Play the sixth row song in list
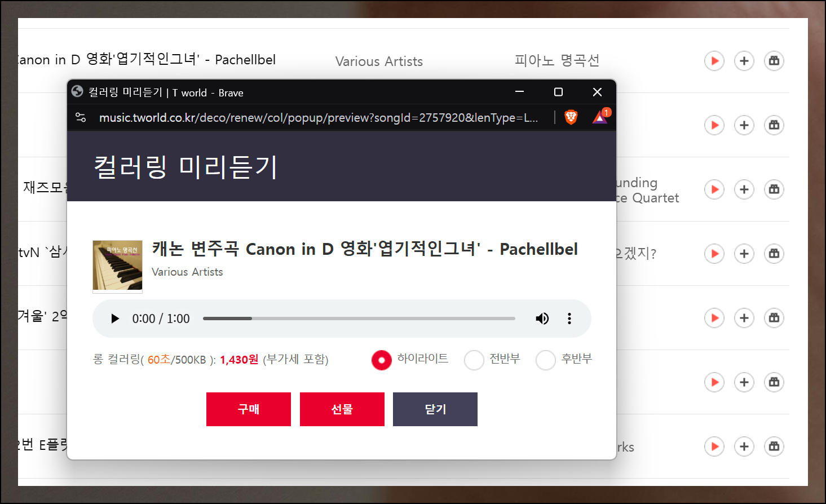This screenshot has height=504, width=826. tap(714, 382)
